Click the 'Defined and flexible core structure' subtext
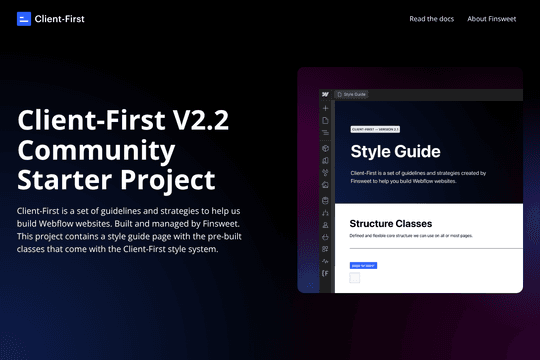Image resolution: width=540 pixels, height=360 pixels. coord(411,236)
